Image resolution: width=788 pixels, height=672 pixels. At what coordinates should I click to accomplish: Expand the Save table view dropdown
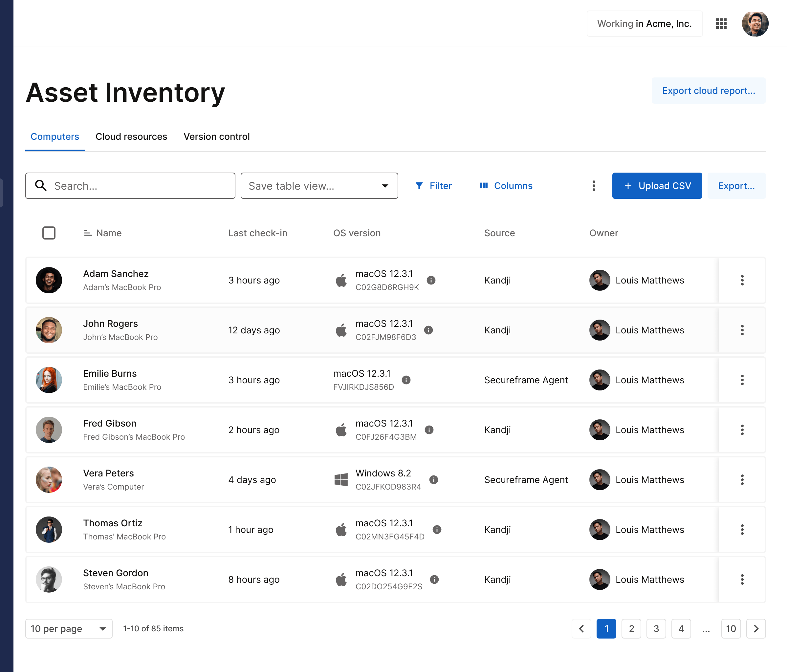pyautogui.click(x=319, y=186)
